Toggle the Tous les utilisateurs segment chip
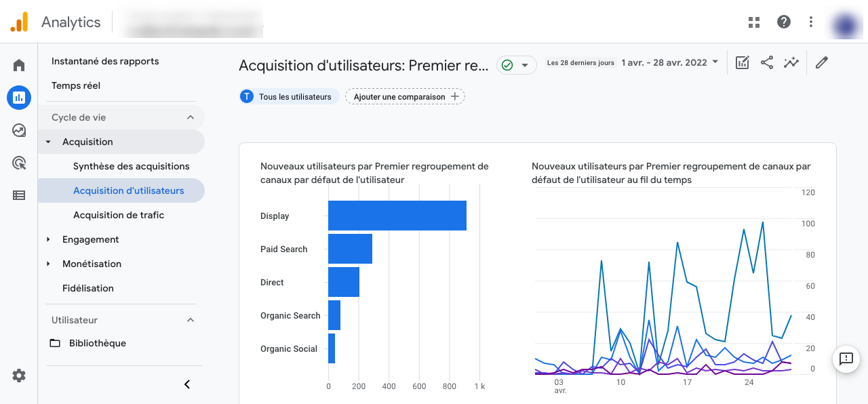This screenshot has width=868, height=404. (x=288, y=96)
